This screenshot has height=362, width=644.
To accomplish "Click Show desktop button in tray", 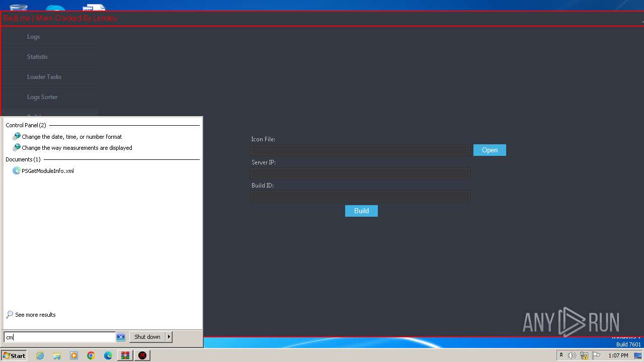I will (638, 355).
